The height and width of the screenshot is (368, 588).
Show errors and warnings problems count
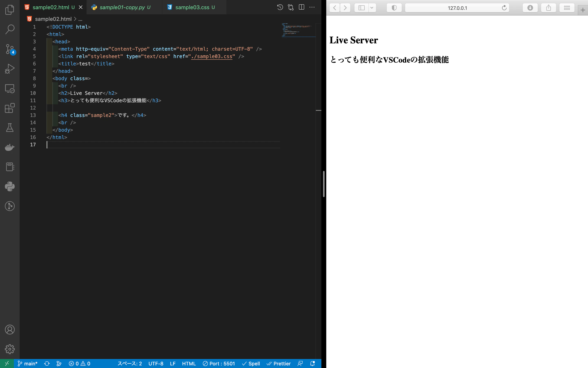tap(79, 363)
